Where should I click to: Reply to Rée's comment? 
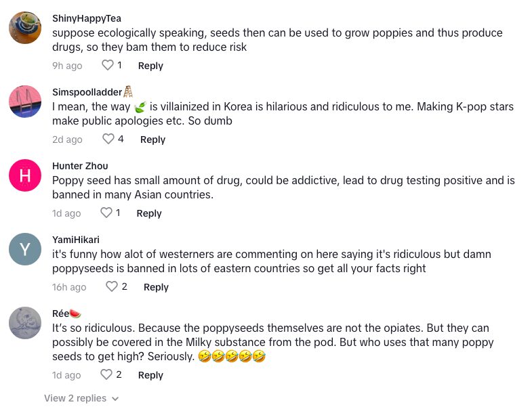(x=150, y=375)
